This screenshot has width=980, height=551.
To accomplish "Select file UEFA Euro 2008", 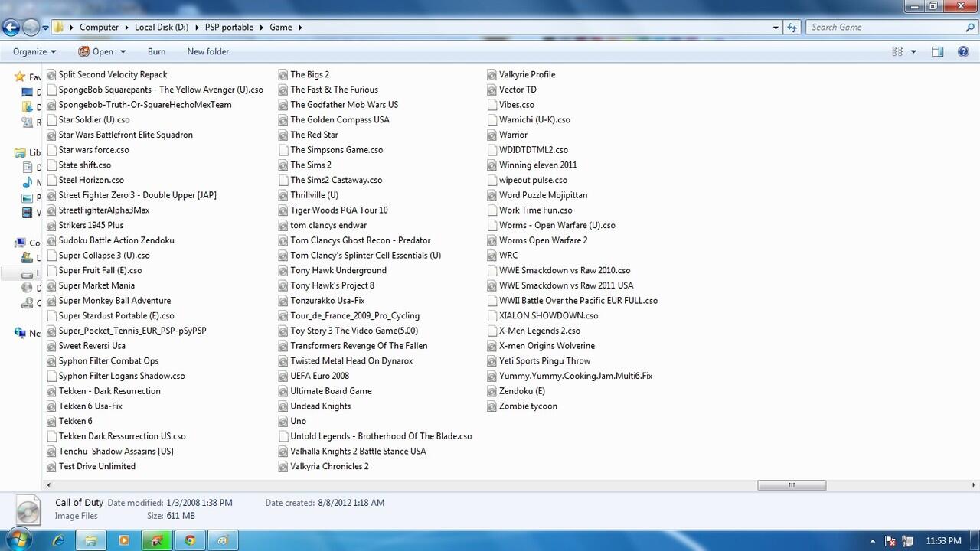I will pos(319,377).
